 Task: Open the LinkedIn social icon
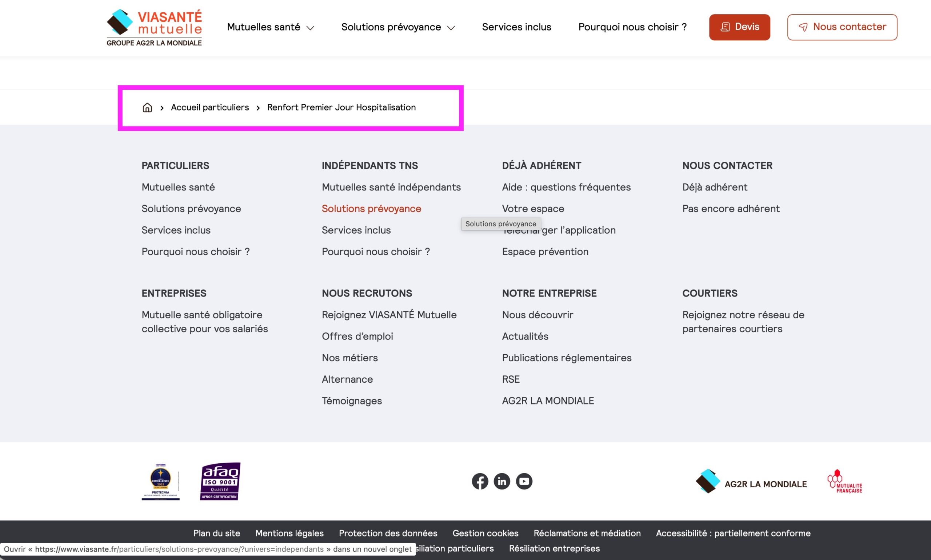click(x=502, y=481)
